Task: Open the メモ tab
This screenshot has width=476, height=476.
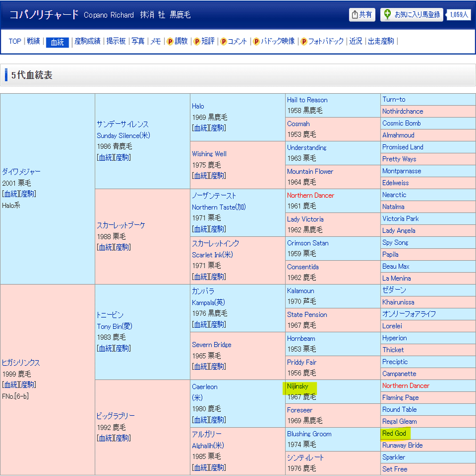Action: pos(156,41)
